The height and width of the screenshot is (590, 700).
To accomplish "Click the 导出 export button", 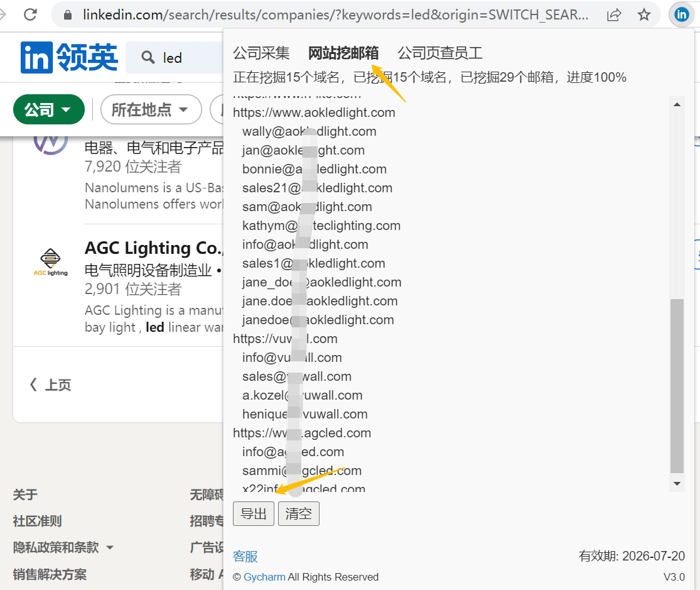I will click(254, 513).
